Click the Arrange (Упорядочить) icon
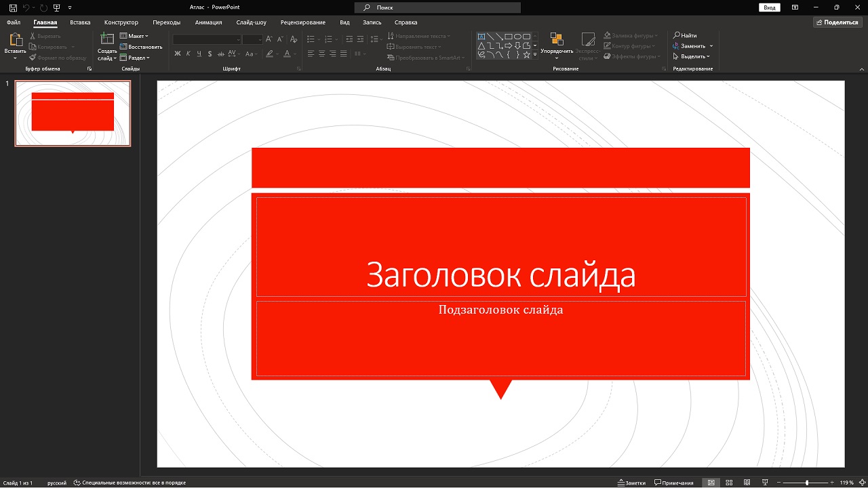 [x=556, y=40]
